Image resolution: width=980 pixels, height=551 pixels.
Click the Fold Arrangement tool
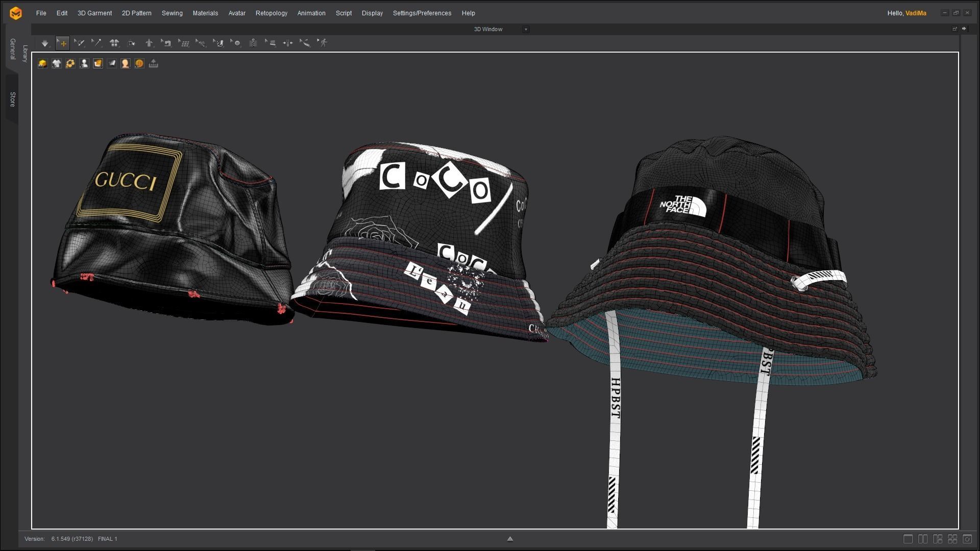point(132,43)
